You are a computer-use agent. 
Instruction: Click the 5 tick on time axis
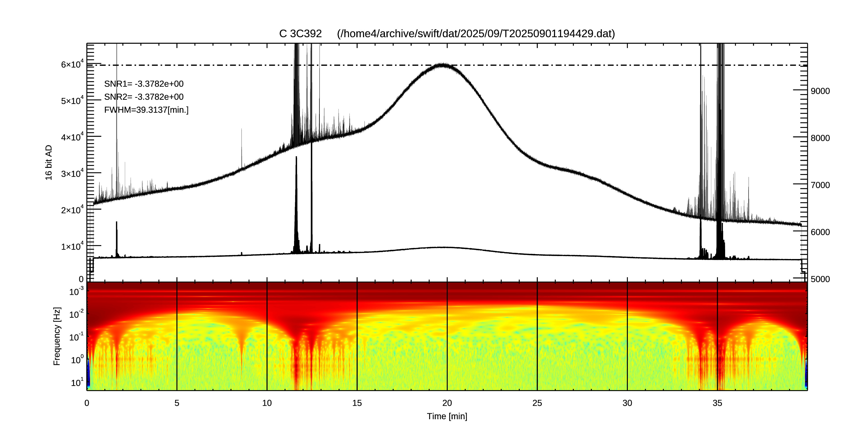point(177,403)
